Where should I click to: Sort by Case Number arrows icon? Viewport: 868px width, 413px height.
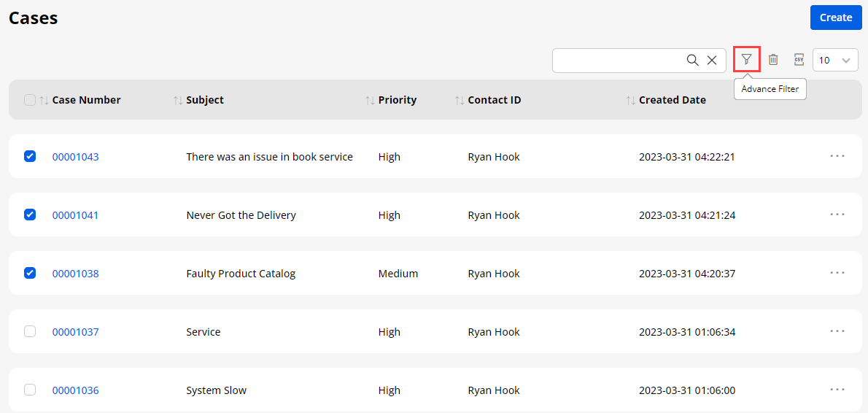44,100
